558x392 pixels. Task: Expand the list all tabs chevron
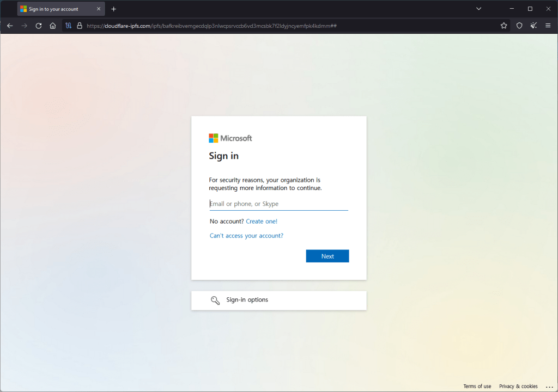[479, 9]
